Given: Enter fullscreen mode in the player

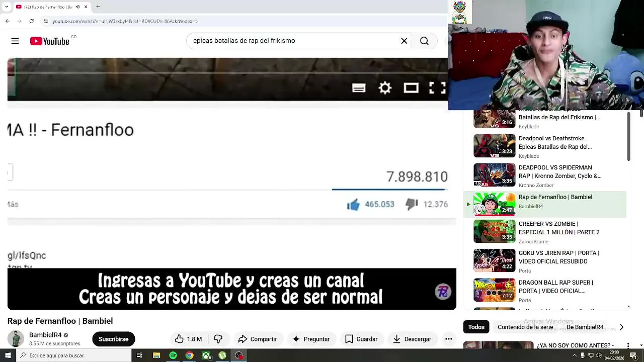Looking at the screenshot, I should point(437,88).
